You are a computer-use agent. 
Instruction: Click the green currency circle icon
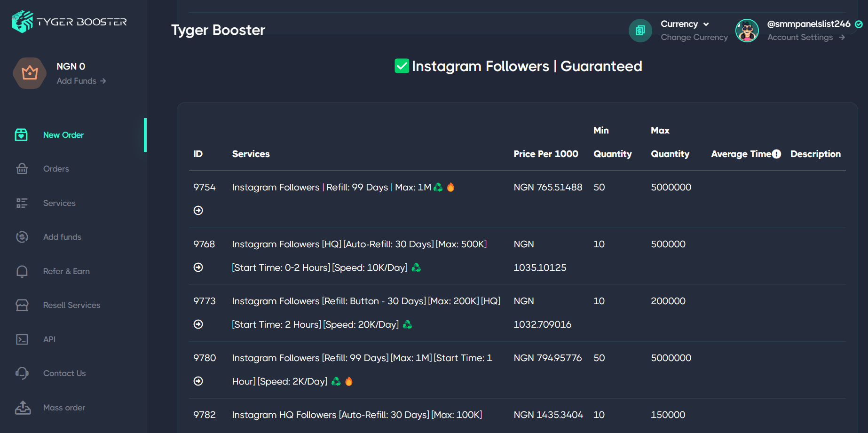640,31
